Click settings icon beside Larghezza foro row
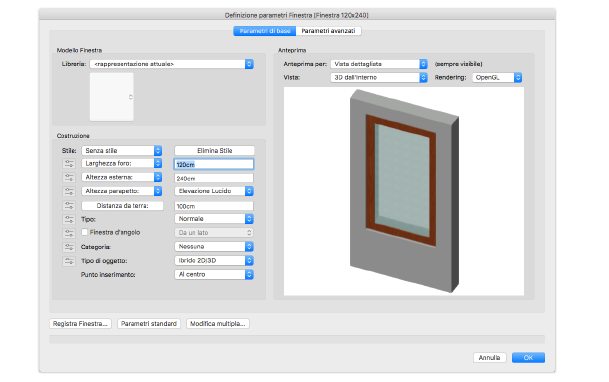The width and height of the screenshot is (609, 382). (x=69, y=163)
